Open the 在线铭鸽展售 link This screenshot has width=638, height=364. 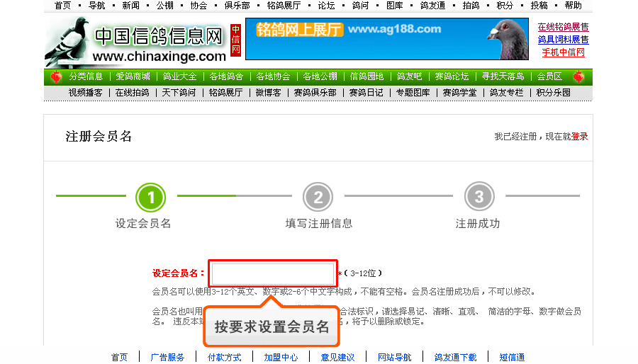563,27
